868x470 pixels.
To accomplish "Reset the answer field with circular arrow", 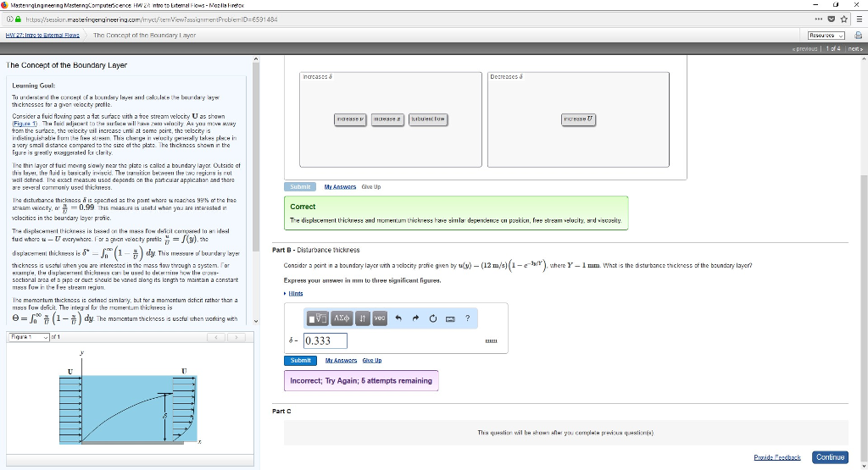I will pyautogui.click(x=432, y=318).
